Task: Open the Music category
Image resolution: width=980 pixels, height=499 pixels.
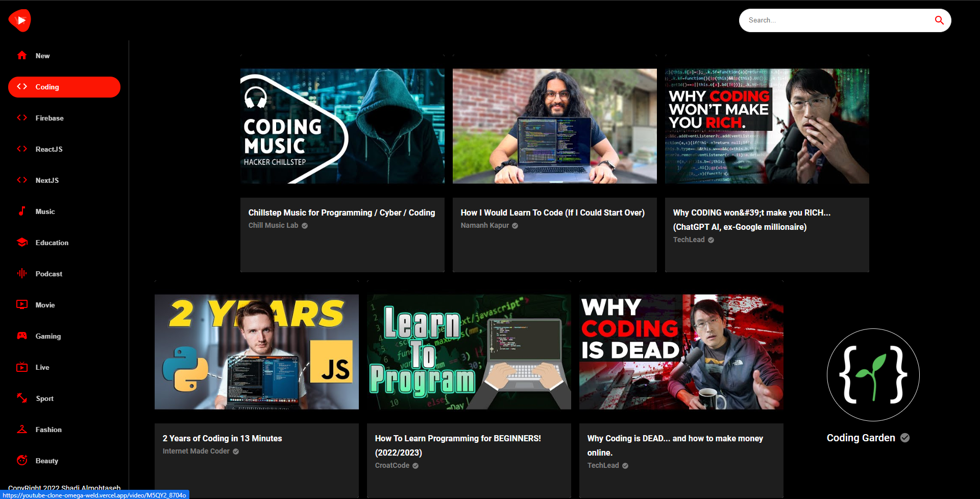Action: 64,211
